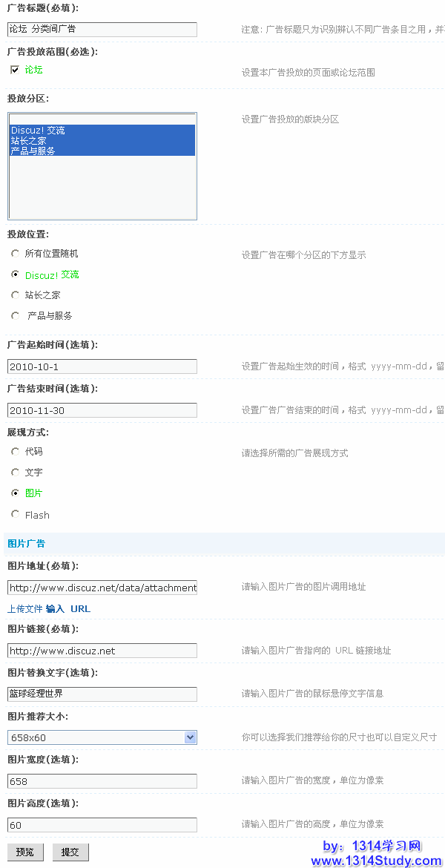The image size is (445, 868).
Task: Choose 产品与服务 position radio button
Action: 15,316
